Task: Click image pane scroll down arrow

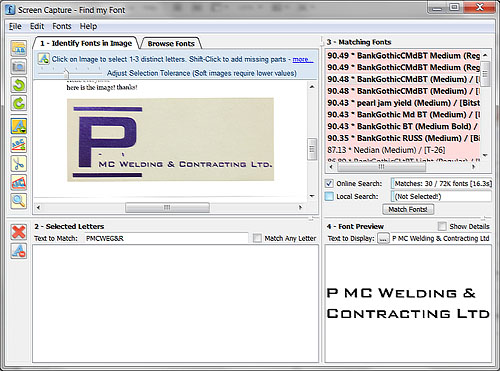Action: (x=312, y=196)
